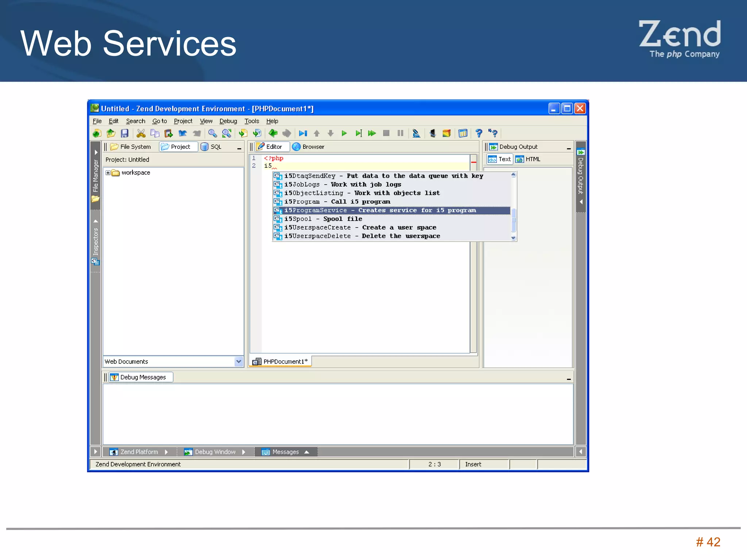Click the context help arrow-question icon

(493, 133)
